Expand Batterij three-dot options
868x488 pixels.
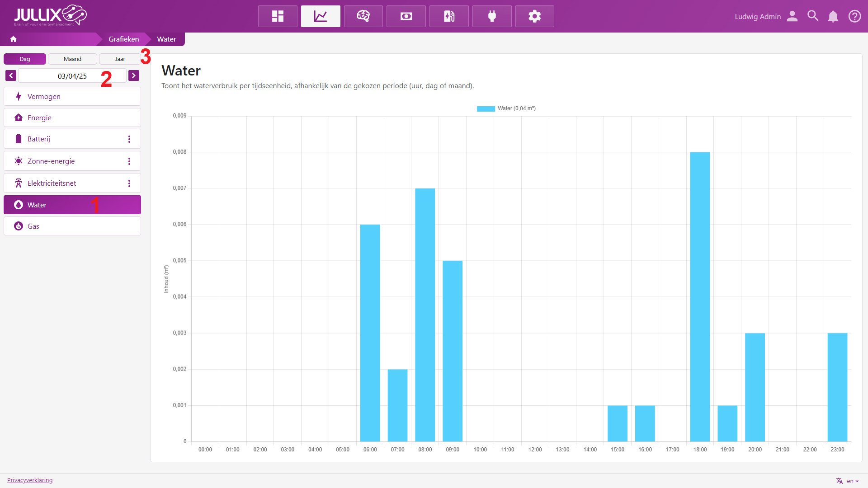pos(129,139)
